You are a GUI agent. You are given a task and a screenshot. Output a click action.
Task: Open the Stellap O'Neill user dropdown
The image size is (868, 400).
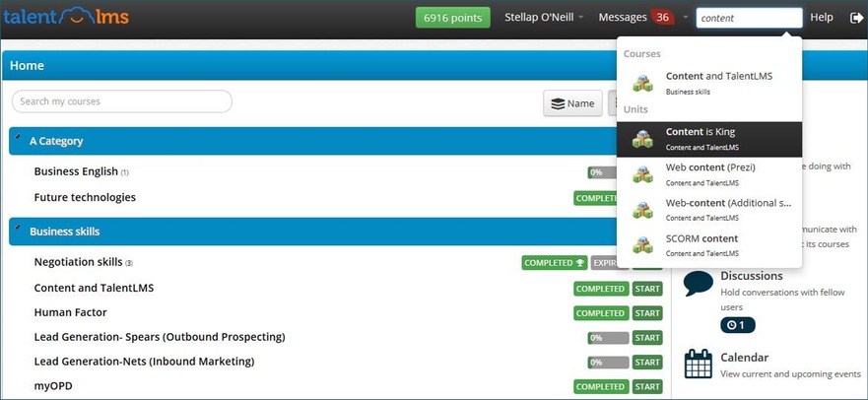coord(544,18)
